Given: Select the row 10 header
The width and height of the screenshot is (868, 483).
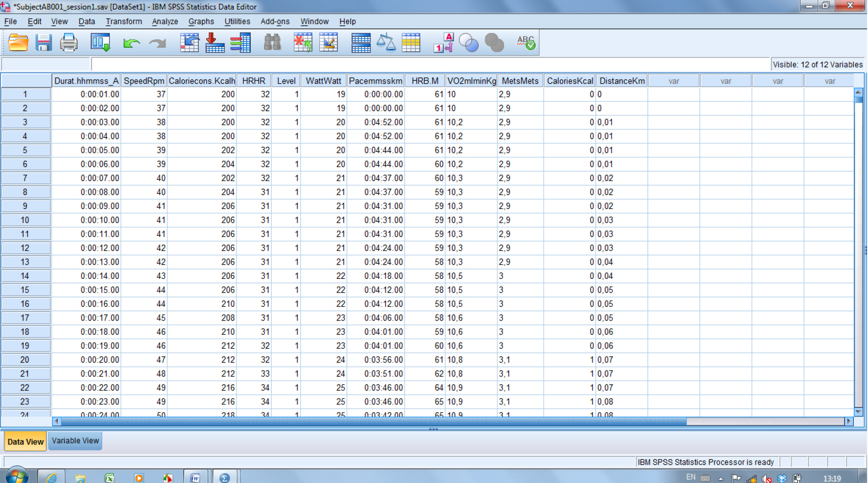Looking at the screenshot, I should coord(25,220).
